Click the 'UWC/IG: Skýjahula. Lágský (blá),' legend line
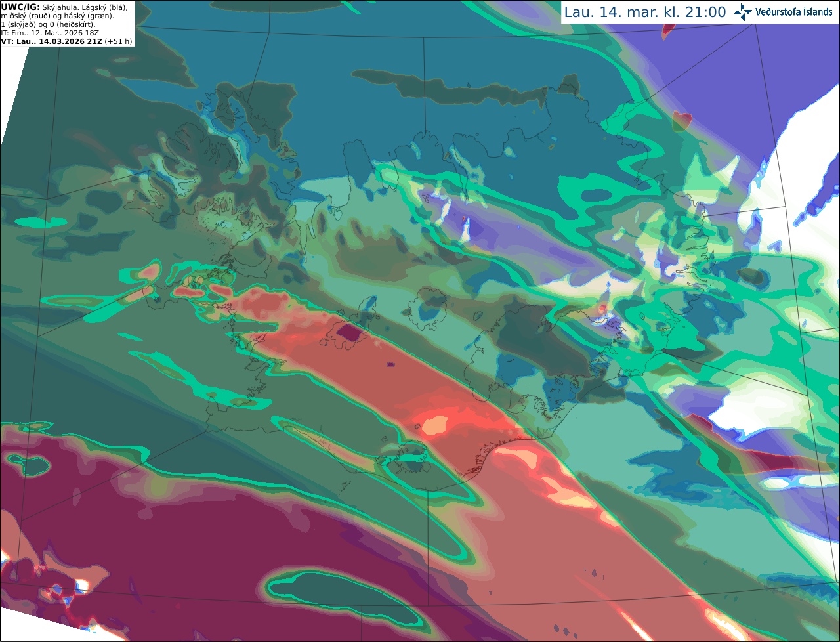840x642 pixels. (x=64, y=7)
